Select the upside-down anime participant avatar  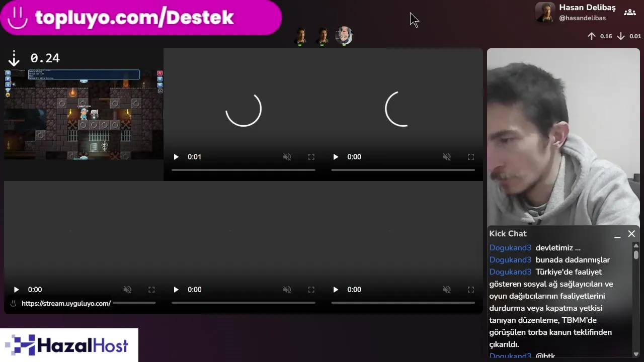pos(344,36)
